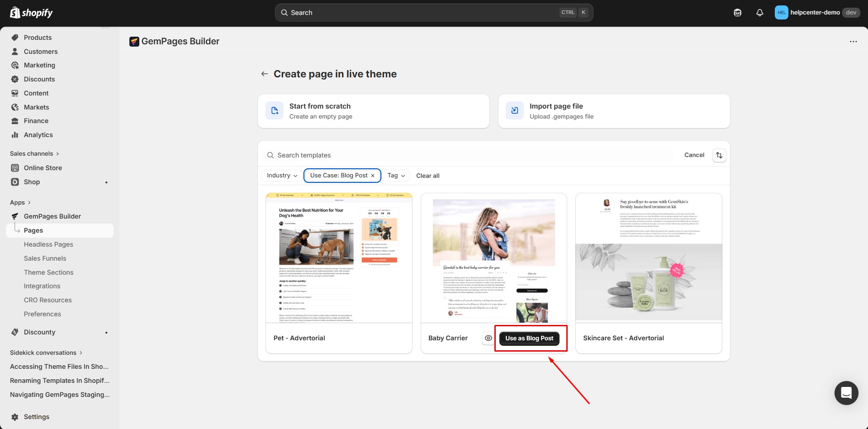
Task: Go to Theme Sections under GemPages
Action: coord(48,272)
